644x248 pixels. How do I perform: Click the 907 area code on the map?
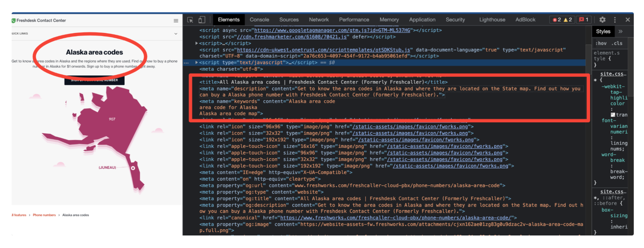click(x=112, y=119)
